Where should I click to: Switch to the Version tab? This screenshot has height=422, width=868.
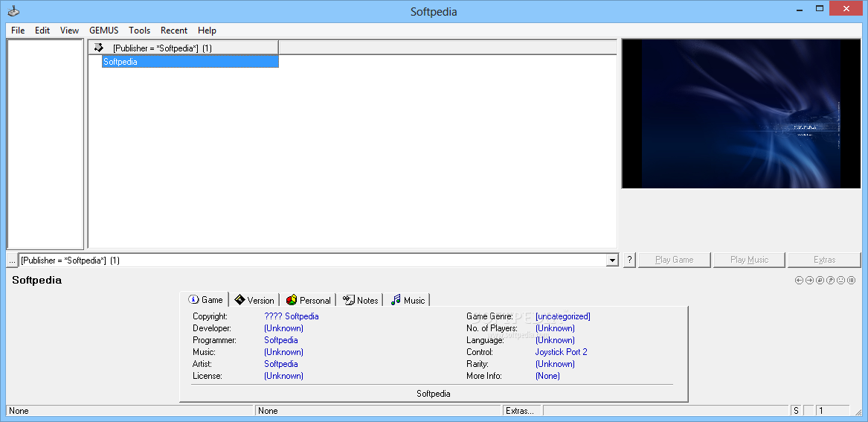pos(254,300)
